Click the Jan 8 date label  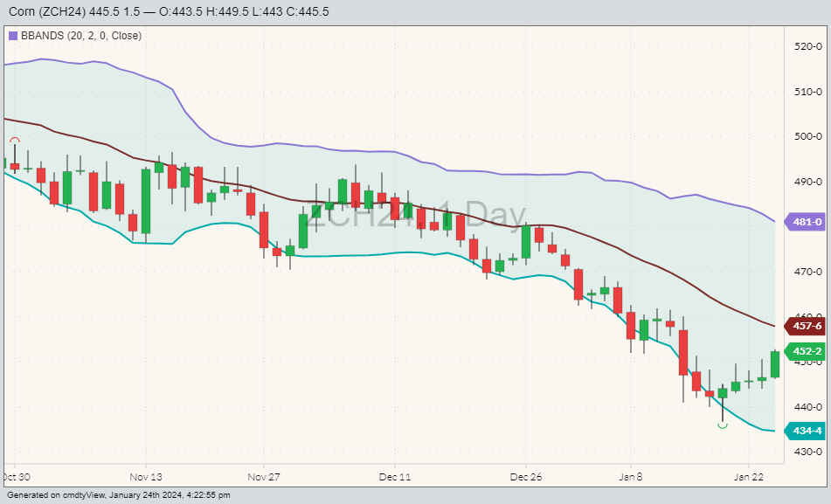pos(631,477)
